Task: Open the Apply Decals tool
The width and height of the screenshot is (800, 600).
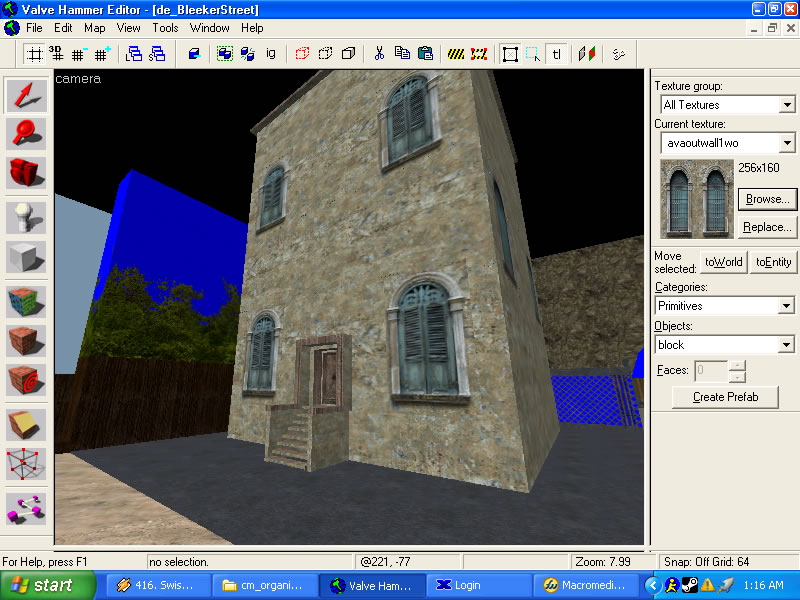Action: point(26,380)
